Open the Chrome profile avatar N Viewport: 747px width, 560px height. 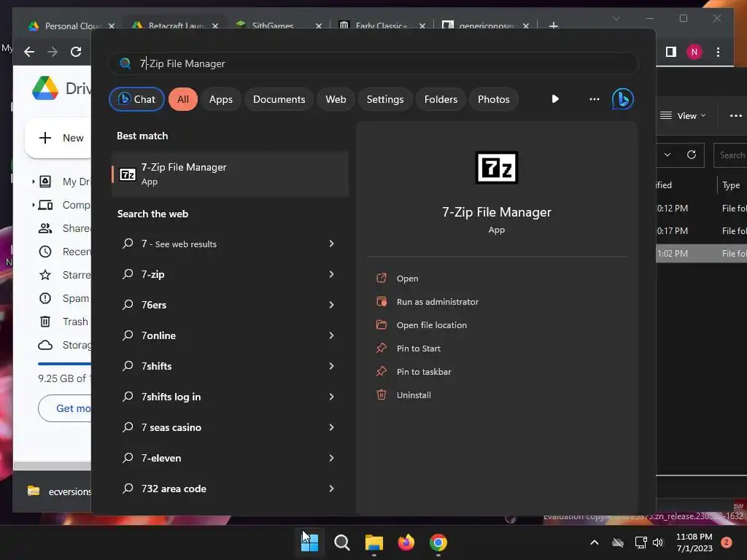694,52
